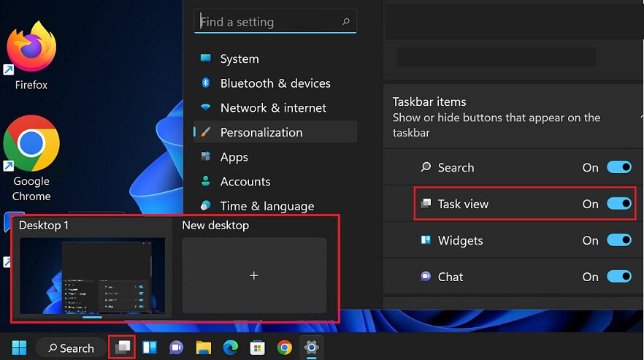The height and width of the screenshot is (360, 644).
Task: Open Network & internet settings
Action: [x=273, y=108]
